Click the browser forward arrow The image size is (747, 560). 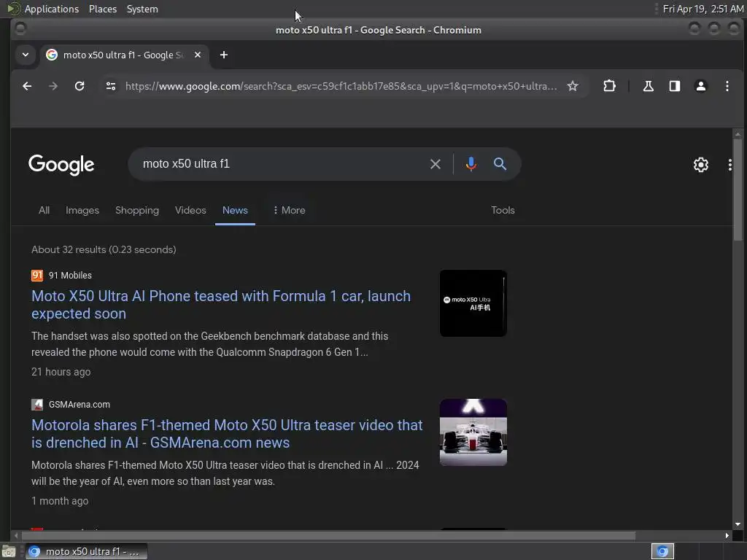click(53, 86)
